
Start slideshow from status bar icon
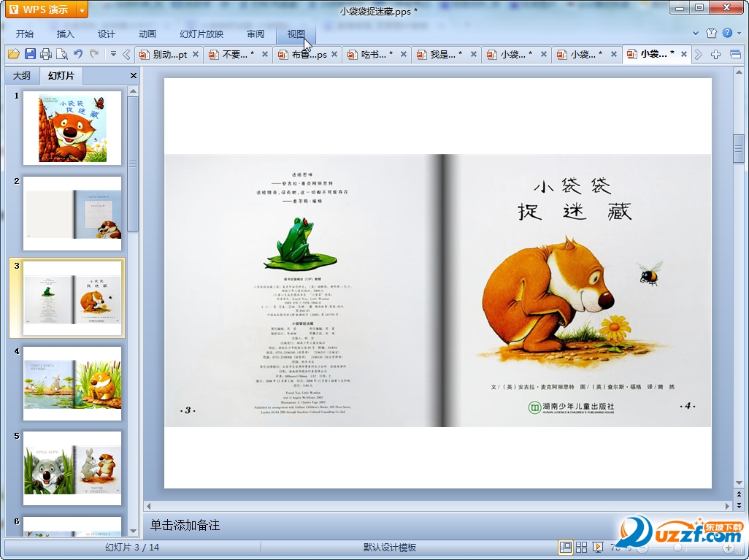[x=597, y=547]
